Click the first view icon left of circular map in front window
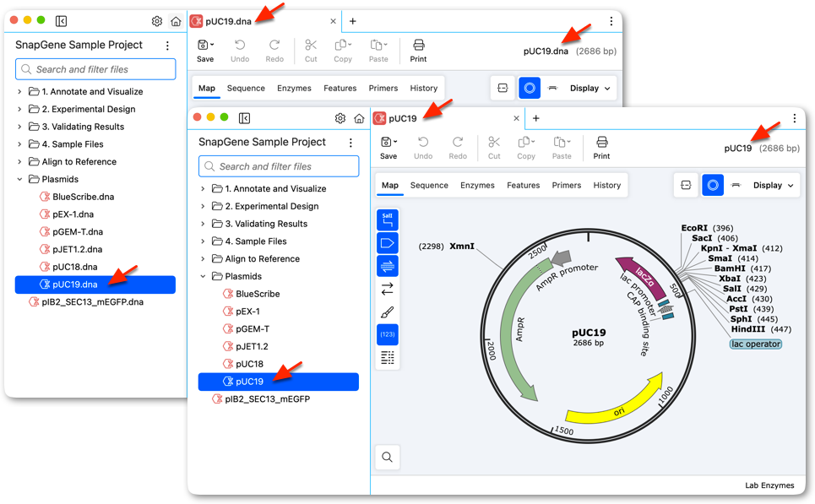 tap(686, 186)
